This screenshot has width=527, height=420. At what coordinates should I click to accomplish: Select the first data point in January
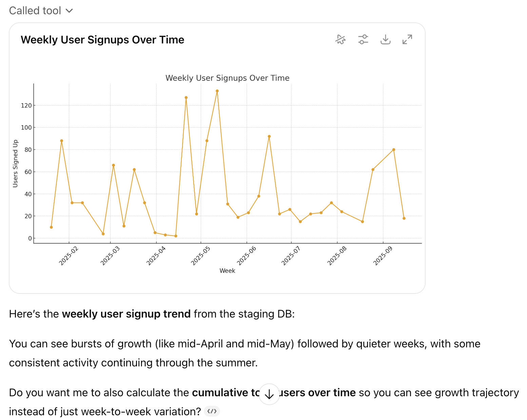tap(51, 227)
